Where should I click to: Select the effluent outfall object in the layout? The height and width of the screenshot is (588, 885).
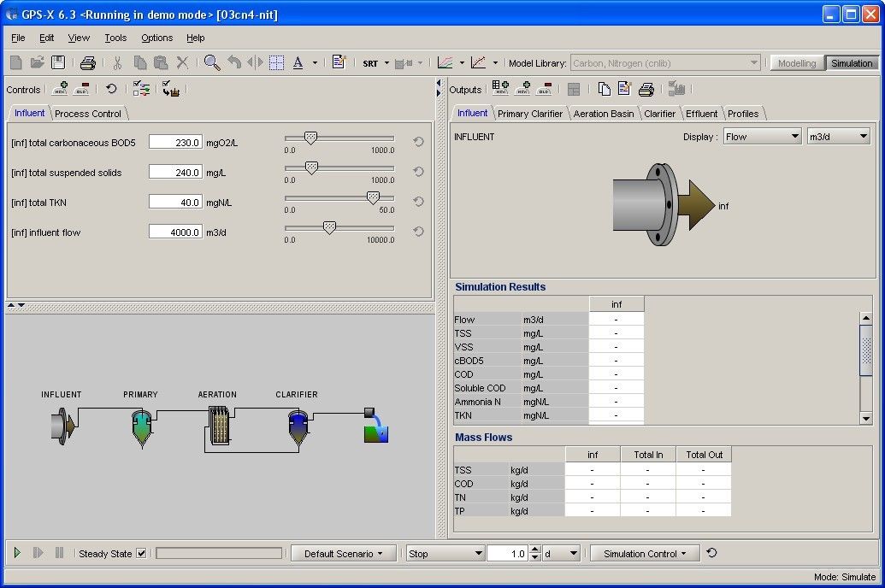pos(376,426)
